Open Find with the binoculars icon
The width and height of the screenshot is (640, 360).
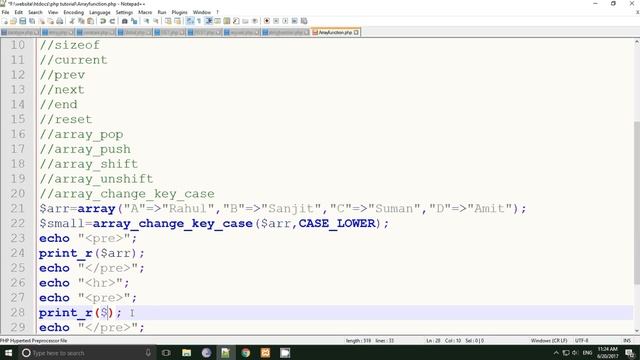click(124, 21)
